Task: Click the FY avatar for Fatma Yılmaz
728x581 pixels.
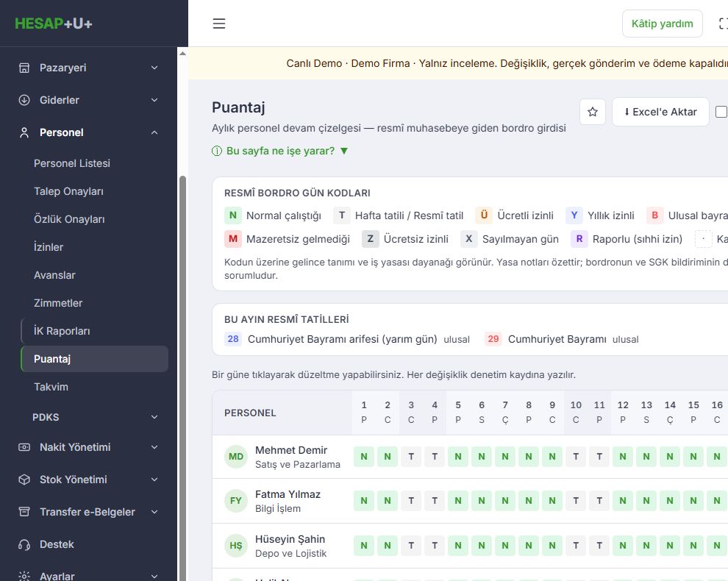Action: click(236, 501)
